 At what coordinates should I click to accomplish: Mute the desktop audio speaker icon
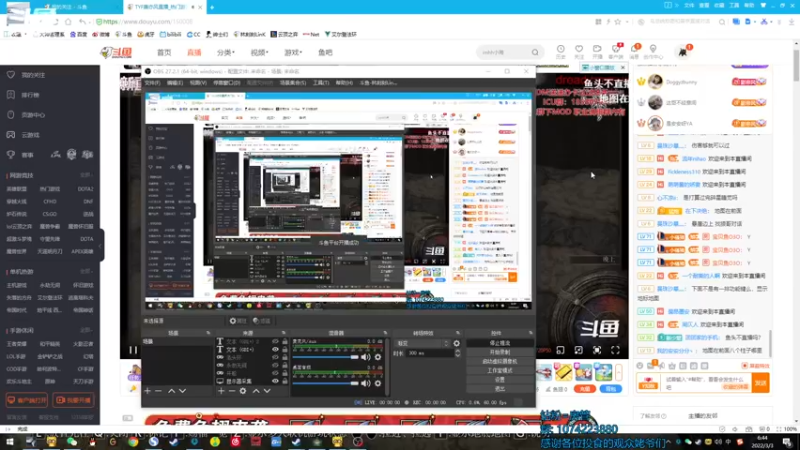point(366,383)
